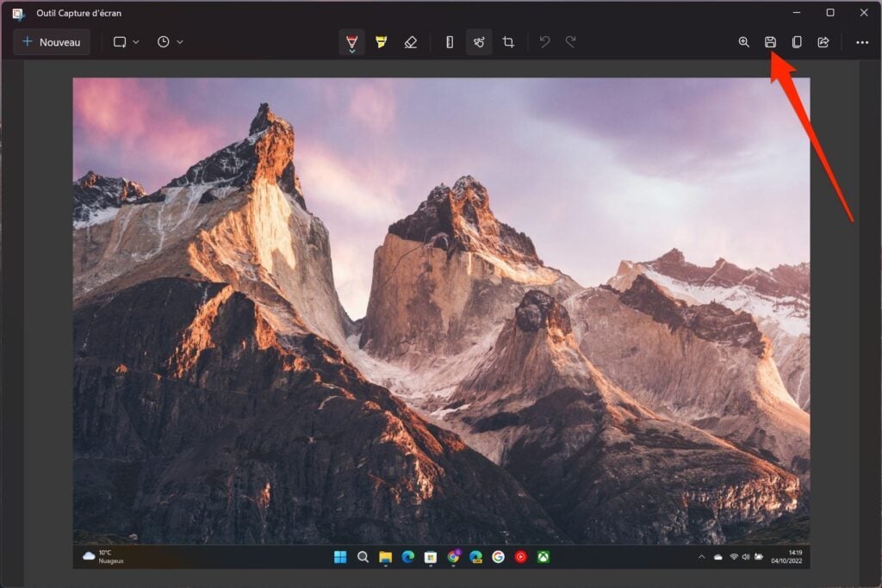Open the snip shape dropdown
This screenshot has height=588, width=882.
[x=127, y=41]
